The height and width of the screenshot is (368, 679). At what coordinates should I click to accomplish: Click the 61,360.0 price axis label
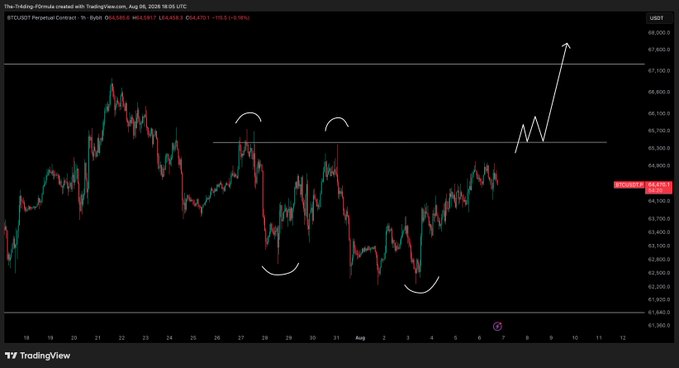pyautogui.click(x=659, y=326)
